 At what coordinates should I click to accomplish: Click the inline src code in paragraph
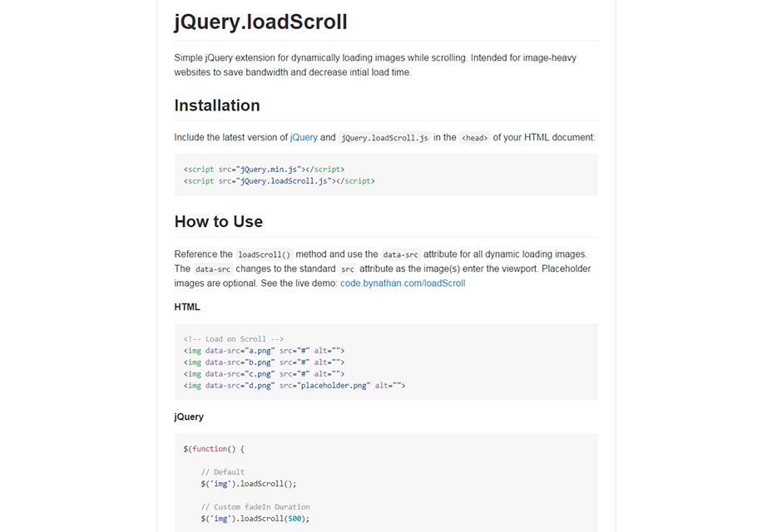pos(348,269)
